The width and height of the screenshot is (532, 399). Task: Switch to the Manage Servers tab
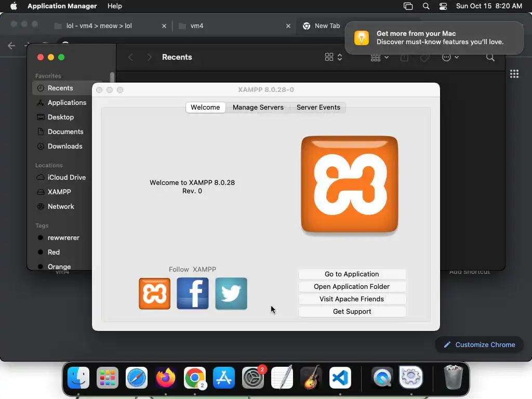click(x=258, y=107)
